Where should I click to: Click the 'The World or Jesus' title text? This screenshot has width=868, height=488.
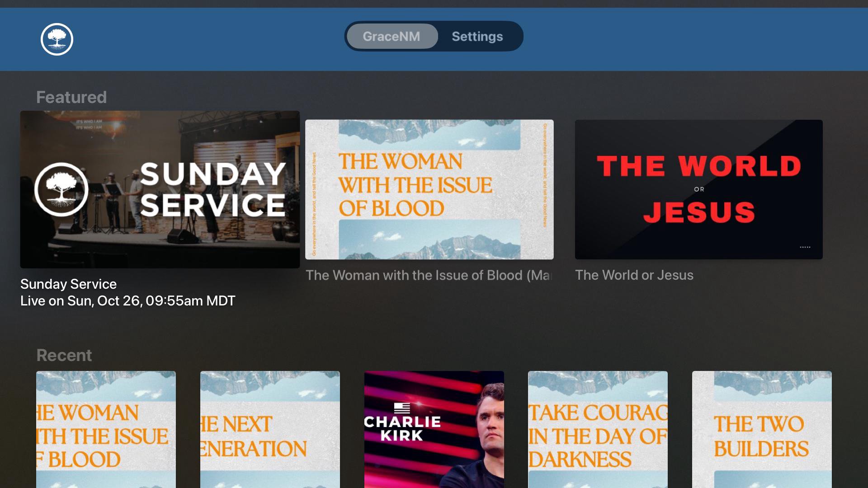pyautogui.click(x=634, y=275)
